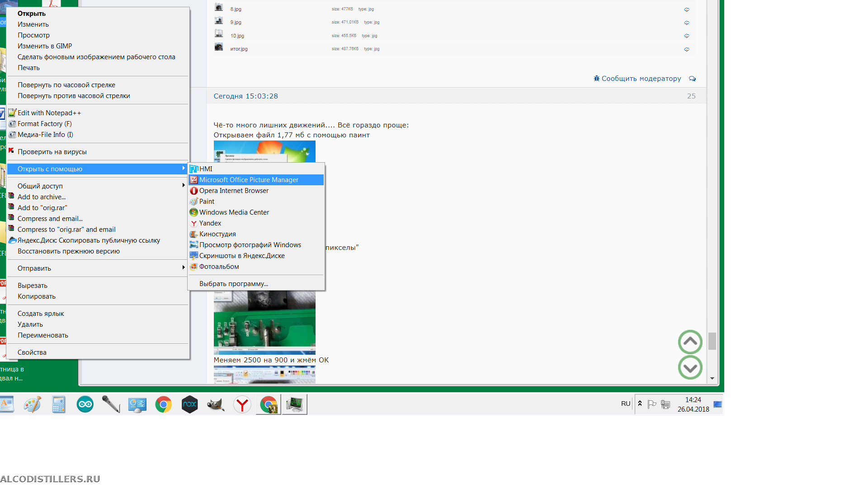Click Выбрать программу... option
This screenshot has width=868, height=488.
[x=234, y=284]
